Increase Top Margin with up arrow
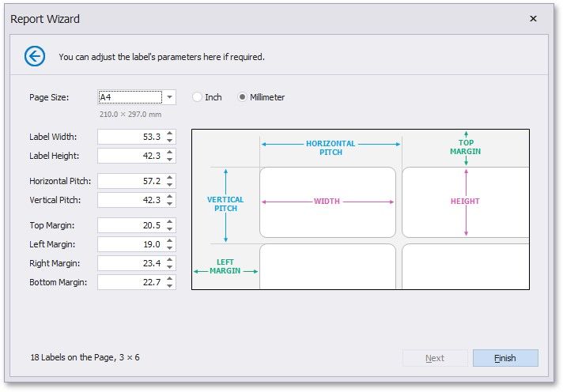Image resolution: width=563 pixels, height=392 pixels. 170,221
